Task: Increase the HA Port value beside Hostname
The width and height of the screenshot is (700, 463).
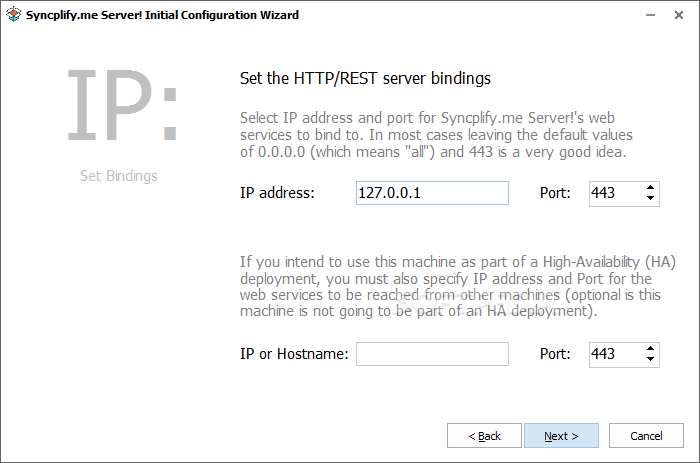Action: [x=650, y=349]
